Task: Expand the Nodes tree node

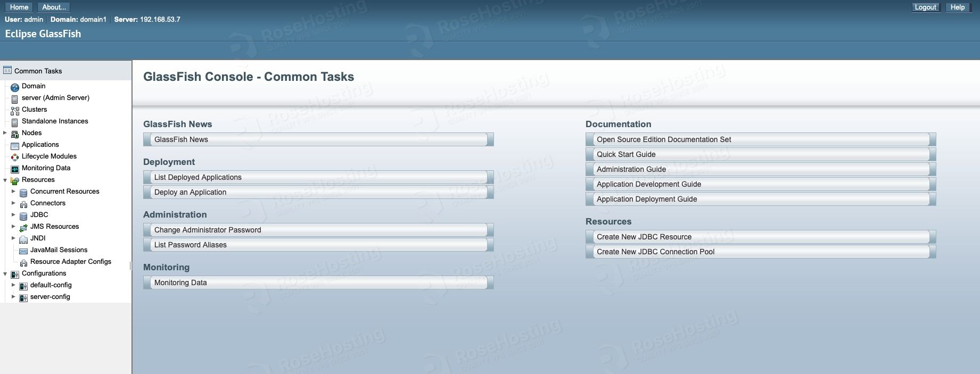Action: click(x=5, y=132)
